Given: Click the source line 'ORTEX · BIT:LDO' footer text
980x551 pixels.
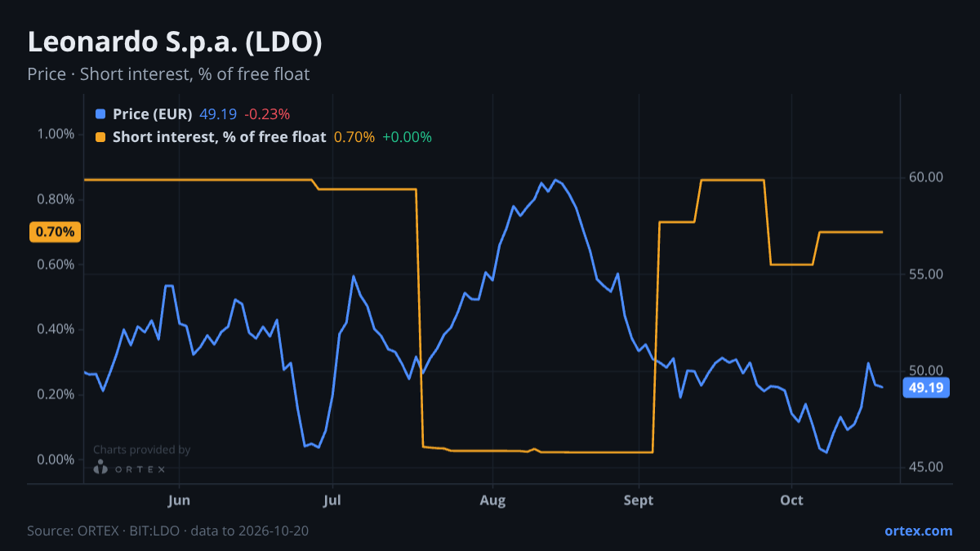Looking at the screenshot, I should click(168, 531).
